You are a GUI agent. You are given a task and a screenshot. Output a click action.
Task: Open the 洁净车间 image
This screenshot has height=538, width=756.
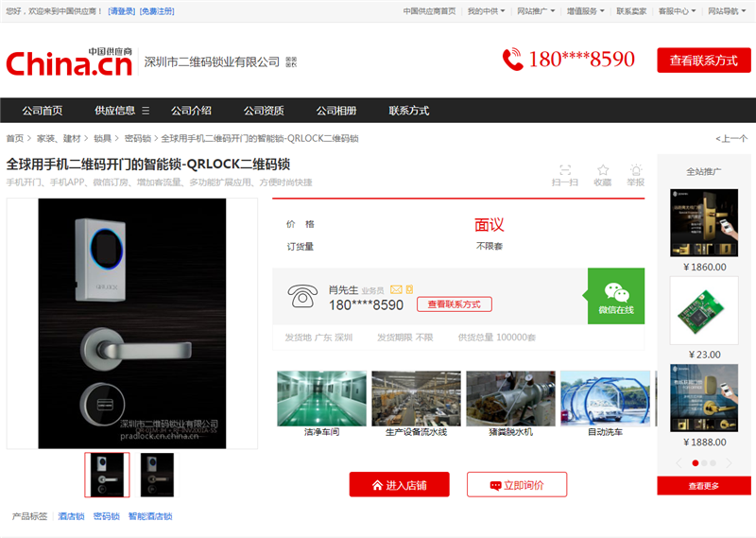(x=321, y=399)
